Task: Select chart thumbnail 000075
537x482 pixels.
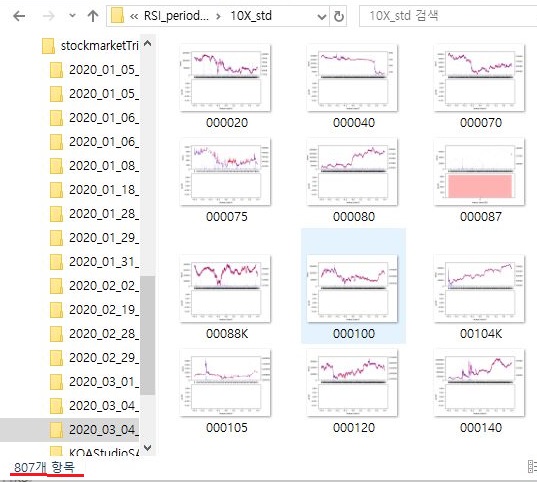Action: pyautogui.click(x=225, y=172)
